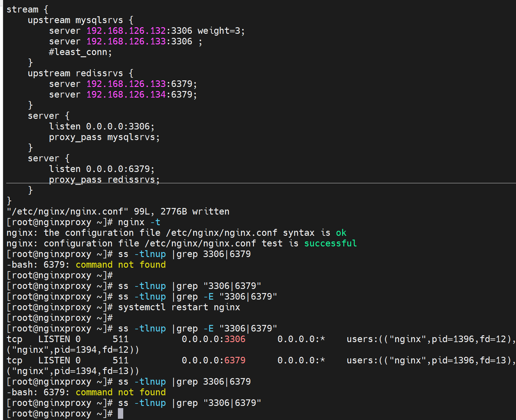The height and width of the screenshot is (420, 516).
Task: Click the 'nginx -t' command
Action: (139, 222)
